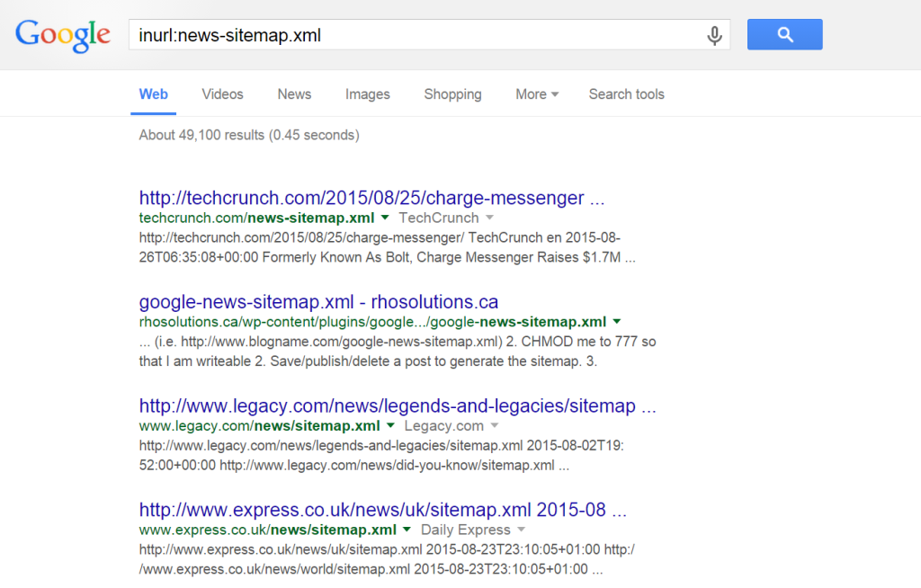This screenshot has width=921, height=588.
Task: Click the 'About 49,100 results' count text
Action: [x=249, y=135]
